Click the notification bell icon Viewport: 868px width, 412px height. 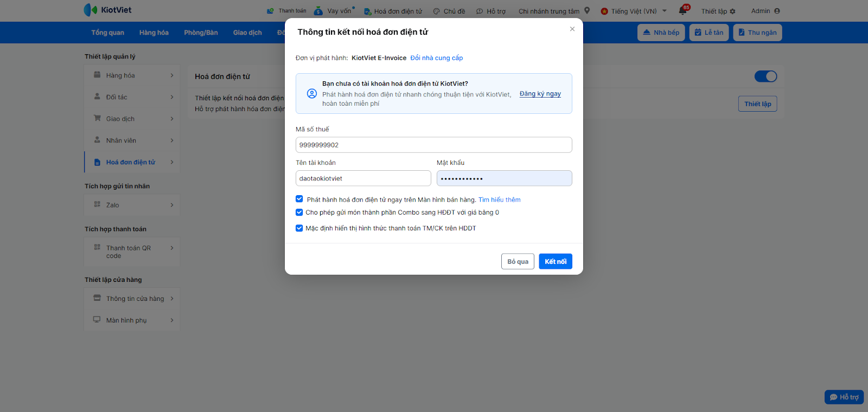pos(682,11)
